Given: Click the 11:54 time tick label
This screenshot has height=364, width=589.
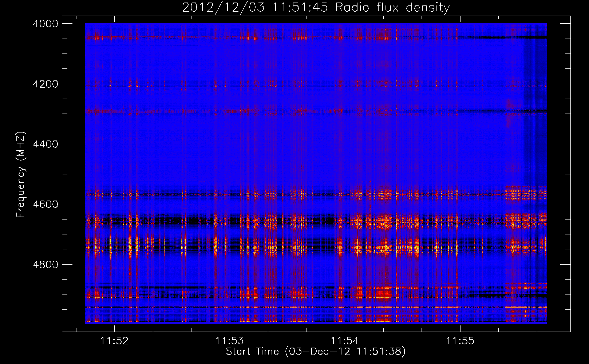Looking at the screenshot, I should coord(345,341).
